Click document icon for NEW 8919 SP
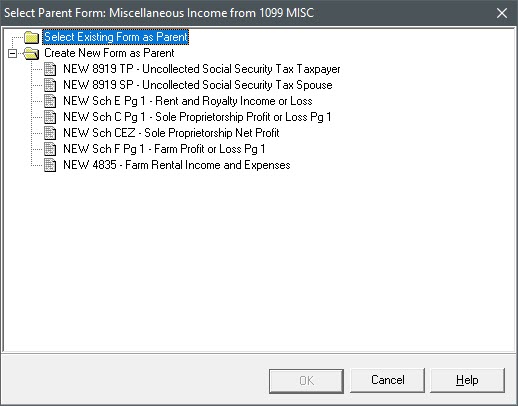518x406 pixels. tap(50, 85)
